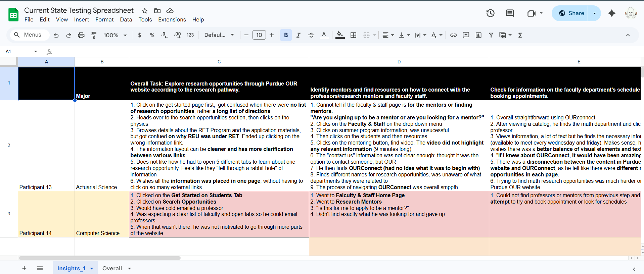The image size is (644, 274).
Task: Open the Insert menu
Action: pos(82,19)
